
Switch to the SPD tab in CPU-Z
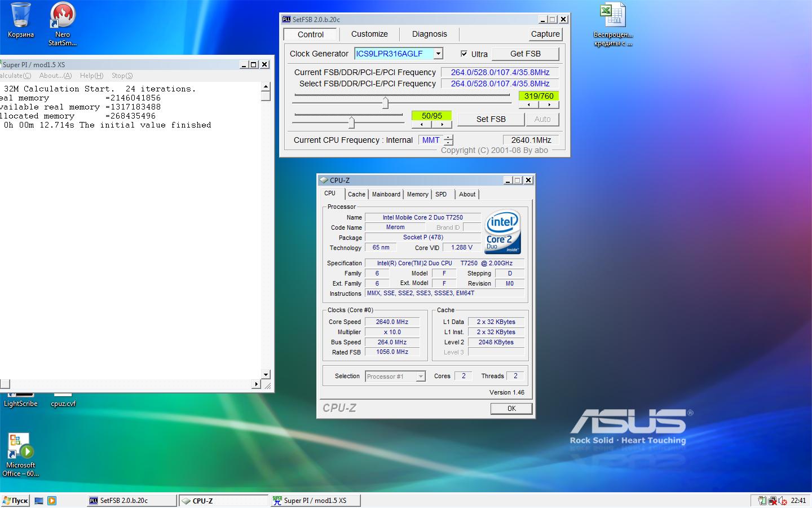coord(441,194)
